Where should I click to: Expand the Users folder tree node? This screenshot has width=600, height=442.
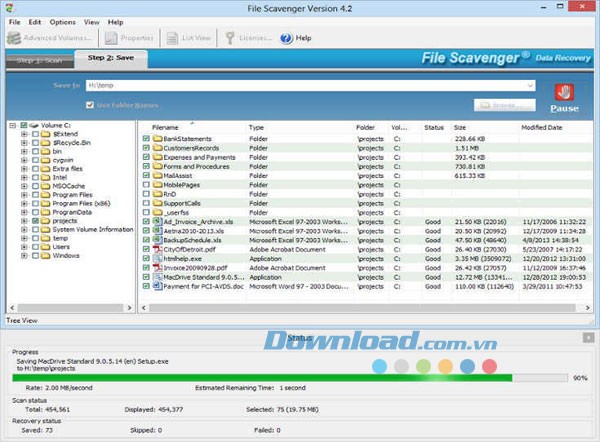pos(23,246)
